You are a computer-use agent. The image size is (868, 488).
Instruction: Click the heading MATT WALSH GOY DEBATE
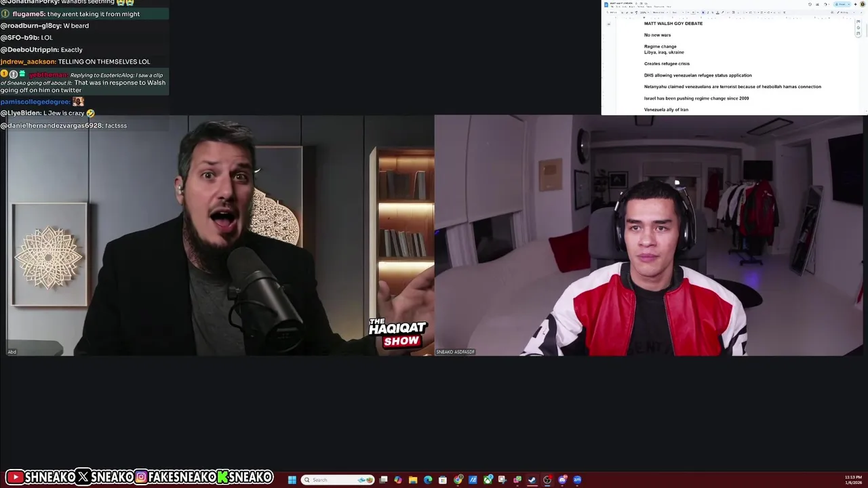[673, 24]
